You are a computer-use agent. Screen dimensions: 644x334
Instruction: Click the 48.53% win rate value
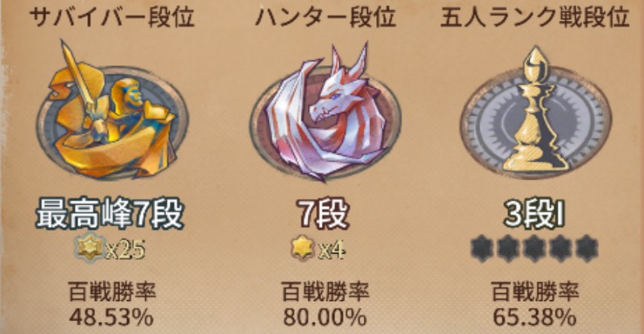(x=111, y=317)
